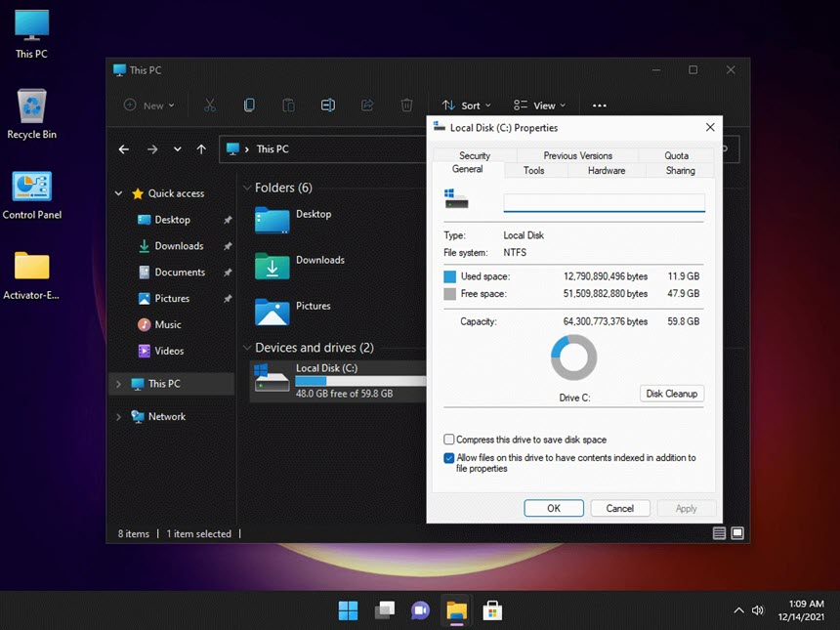
Task: Switch to the Quota tab
Action: coord(676,155)
